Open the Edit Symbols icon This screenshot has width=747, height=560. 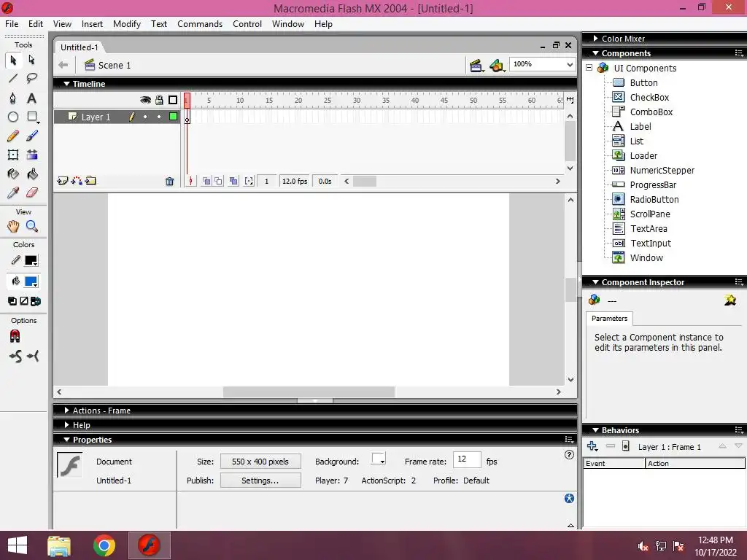pos(496,66)
